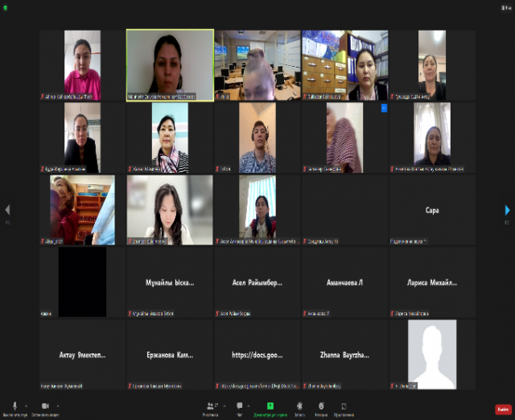515x420 pixels.
Task: Expand the audio options arrow beside microphone
Action: [x=26, y=406]
